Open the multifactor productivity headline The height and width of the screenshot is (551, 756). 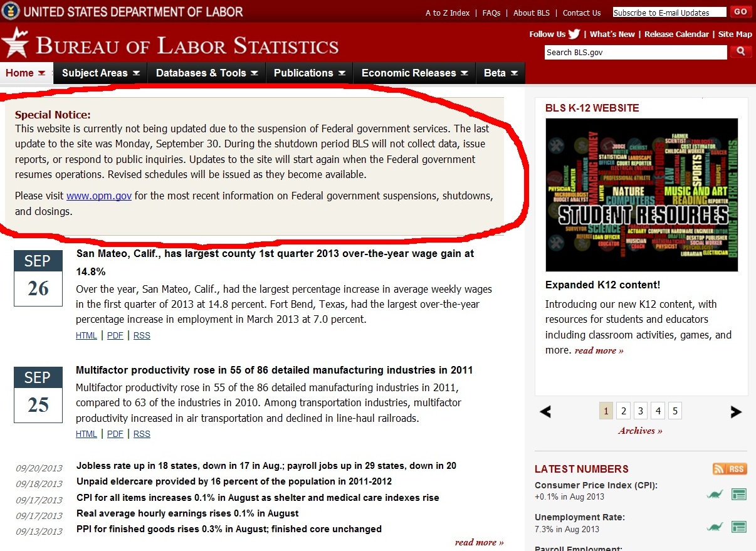pos(274,370)
